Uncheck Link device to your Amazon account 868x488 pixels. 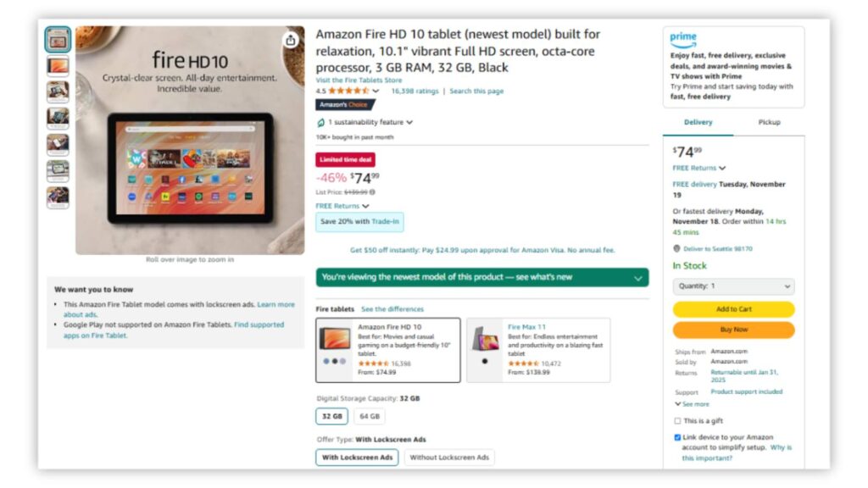[x=677, y=437]
